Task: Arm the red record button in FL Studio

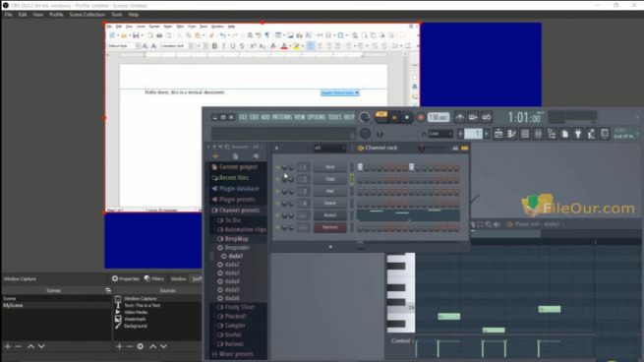Action: pos(420,117)
